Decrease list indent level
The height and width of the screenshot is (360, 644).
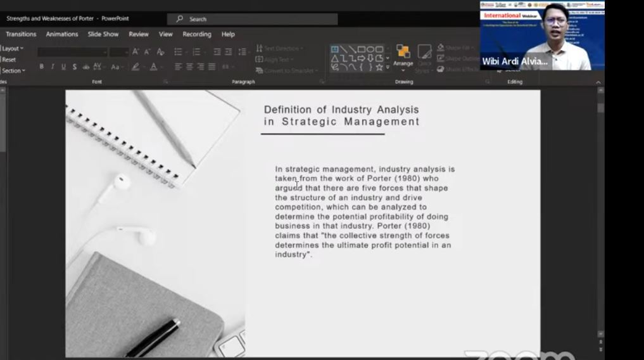217,51
